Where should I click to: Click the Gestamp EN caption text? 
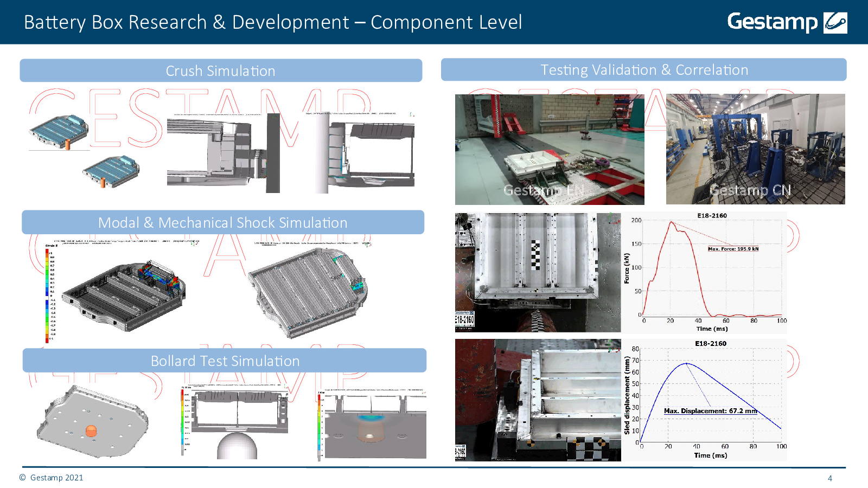click(544, 190)
